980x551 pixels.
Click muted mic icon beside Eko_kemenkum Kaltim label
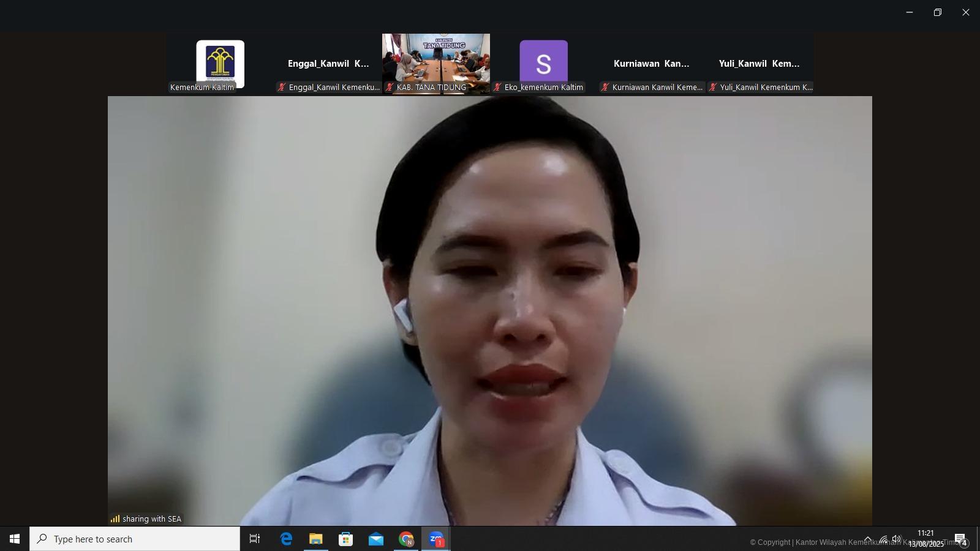point(497,87)
